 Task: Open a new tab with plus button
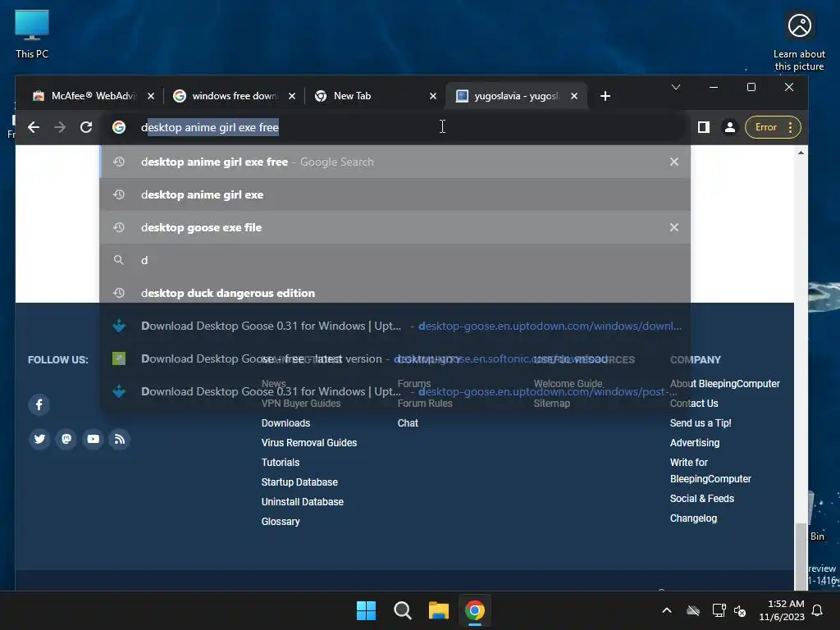[605, 96]
